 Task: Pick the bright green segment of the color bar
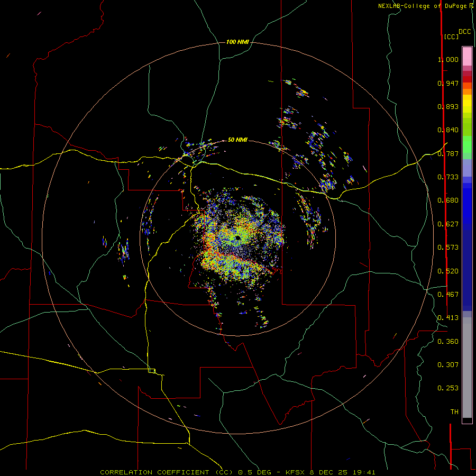467,144
